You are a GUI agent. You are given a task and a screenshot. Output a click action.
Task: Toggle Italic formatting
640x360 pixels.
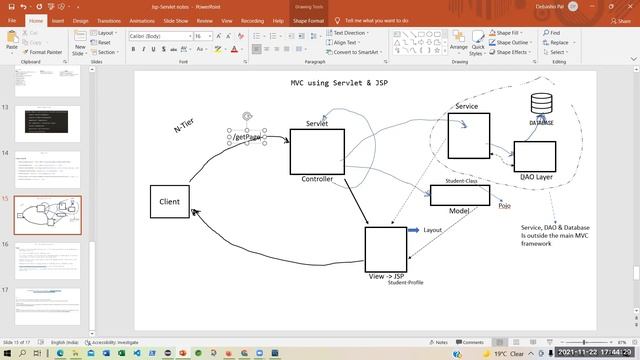(143, 49)
